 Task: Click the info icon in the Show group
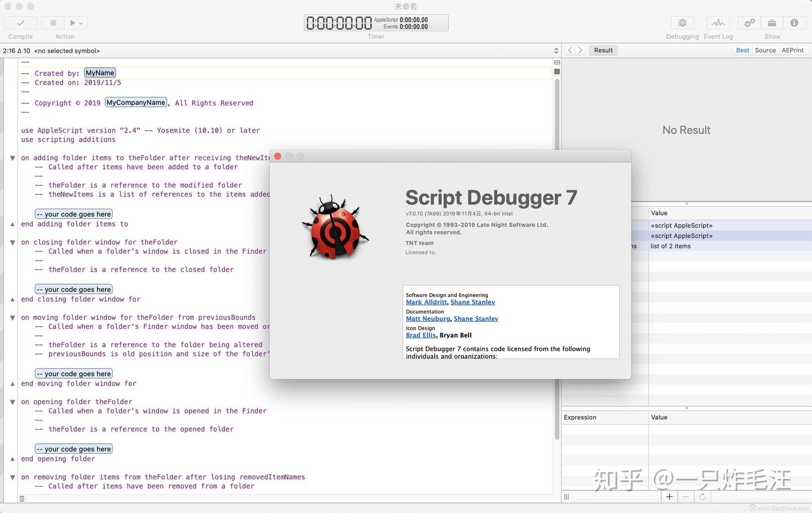click(x=795, y=23)
